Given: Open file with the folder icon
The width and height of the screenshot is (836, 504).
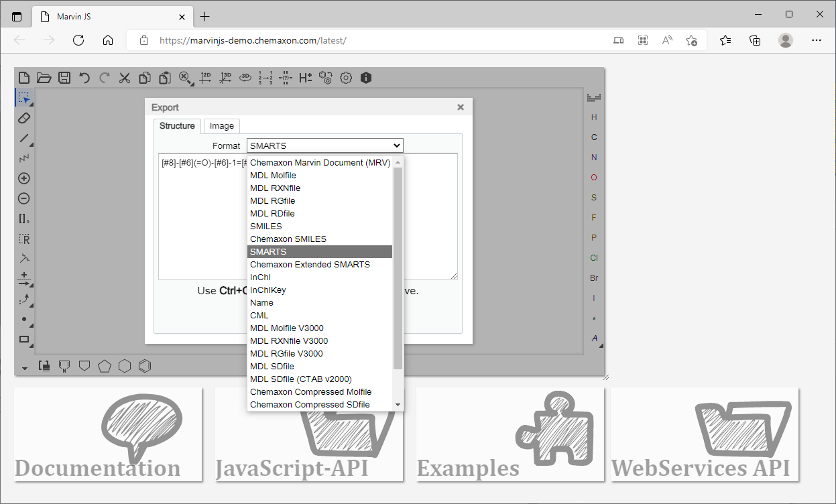Looking at the screenshot, I should click(x=44, y=78).
